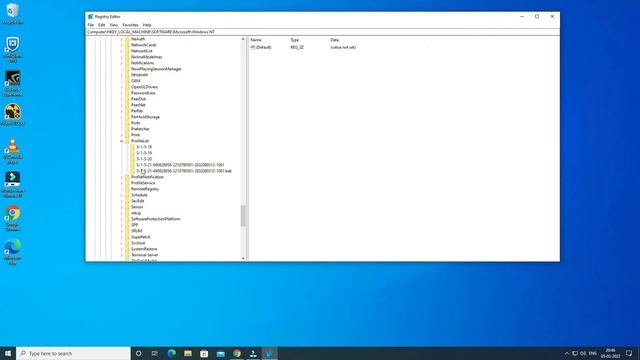Click the tree pane scrollbar thumb

[243, 216]
